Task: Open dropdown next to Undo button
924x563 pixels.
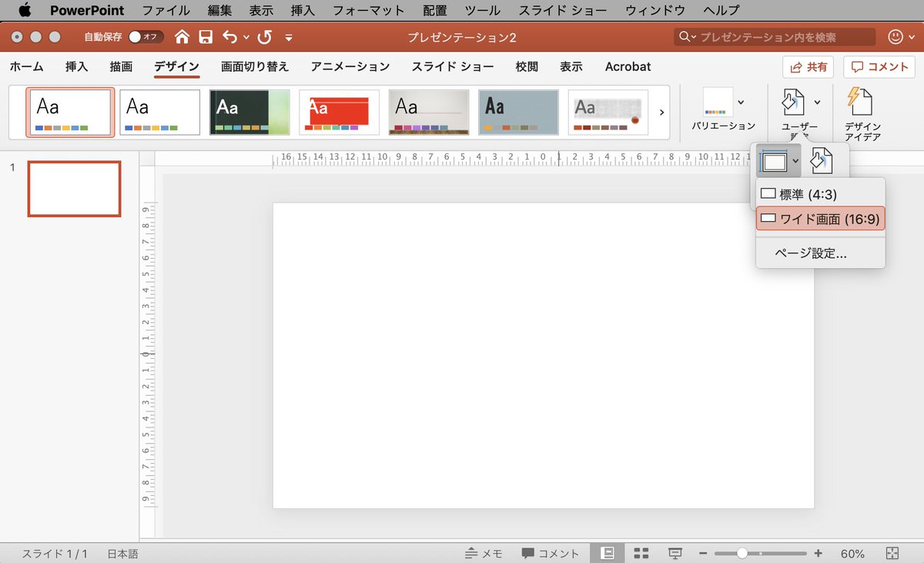Action: click(246, 37)
